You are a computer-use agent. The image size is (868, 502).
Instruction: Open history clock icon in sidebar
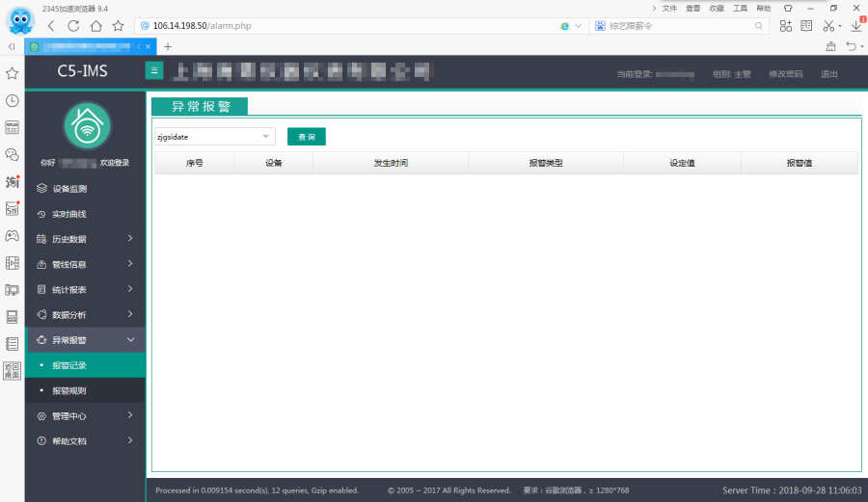[12, 100]
